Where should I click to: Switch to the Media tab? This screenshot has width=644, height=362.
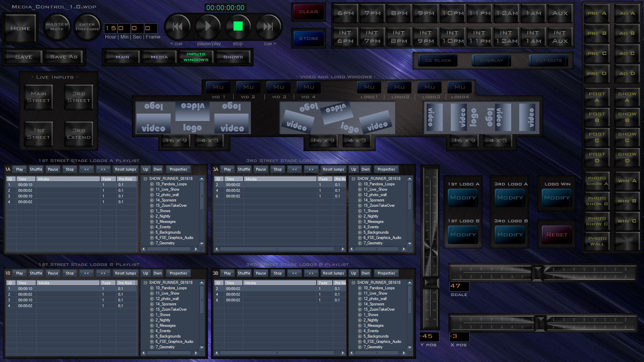(x=159, y=57)
